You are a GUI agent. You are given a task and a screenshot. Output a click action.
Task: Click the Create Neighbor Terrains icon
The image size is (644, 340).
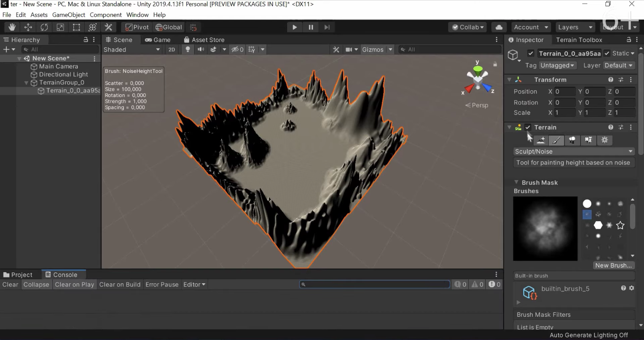[540, 140]
